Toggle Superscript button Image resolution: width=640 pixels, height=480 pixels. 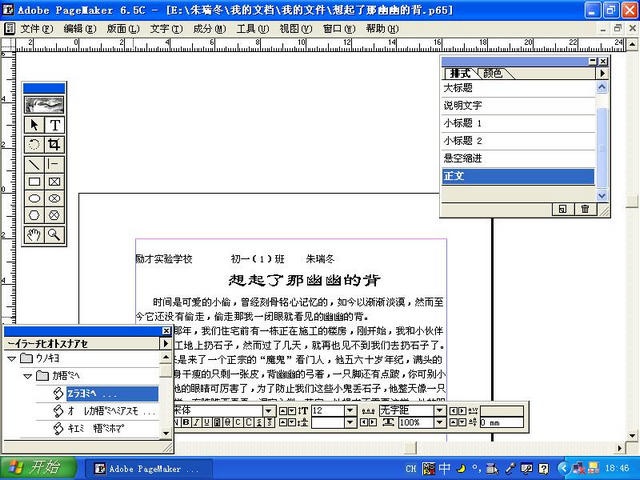tap(260, 422)
